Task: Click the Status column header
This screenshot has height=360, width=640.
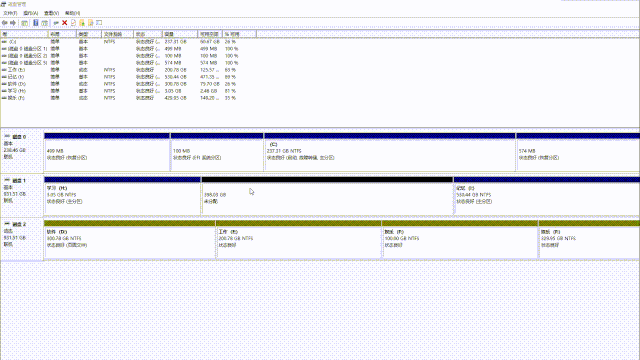Action: tap(148, 34)
